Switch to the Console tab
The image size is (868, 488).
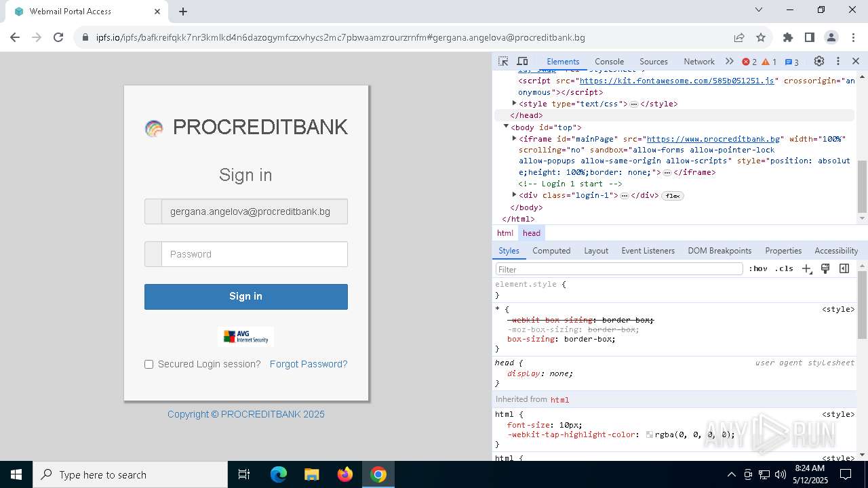[609, 61]
